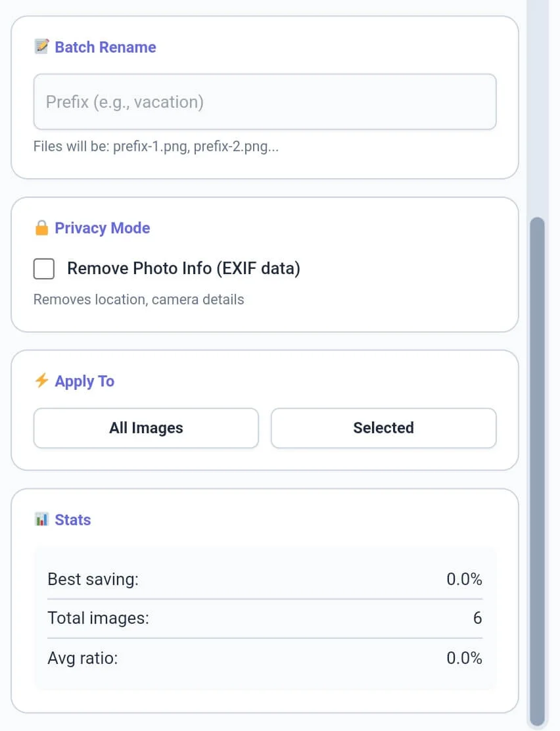This screenshot has width=560, height=731.
Task: Apply settings to All Images
Action: (146, 428)
